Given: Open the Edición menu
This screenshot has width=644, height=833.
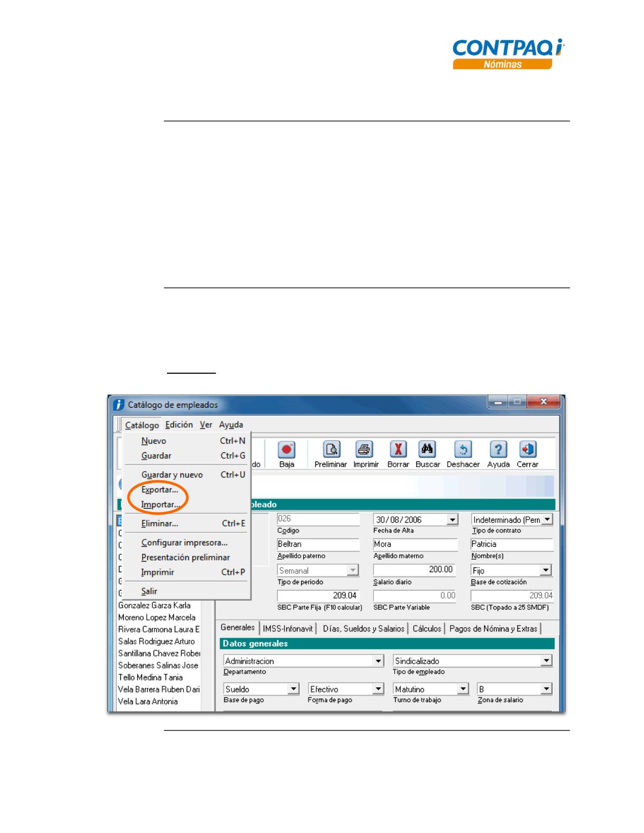Looking at the screenshot, I should pos(179,425).
